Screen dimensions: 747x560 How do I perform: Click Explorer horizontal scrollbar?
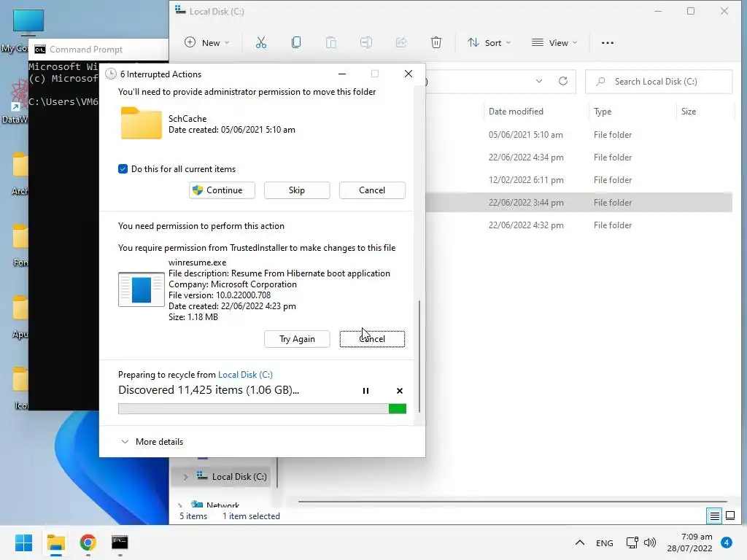coord(512,502)
